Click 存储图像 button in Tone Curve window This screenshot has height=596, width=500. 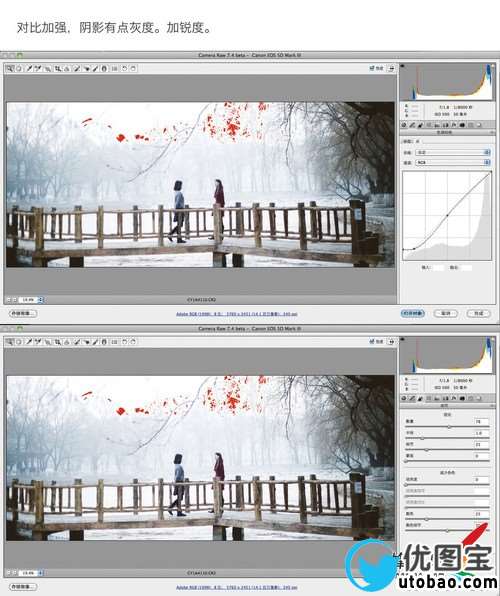point(23,314)
